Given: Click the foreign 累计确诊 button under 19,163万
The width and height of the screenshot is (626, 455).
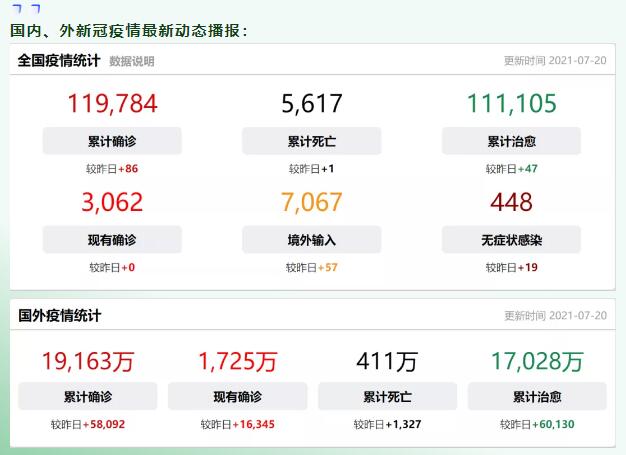Looking at the screenshot, I should [88, 397].
